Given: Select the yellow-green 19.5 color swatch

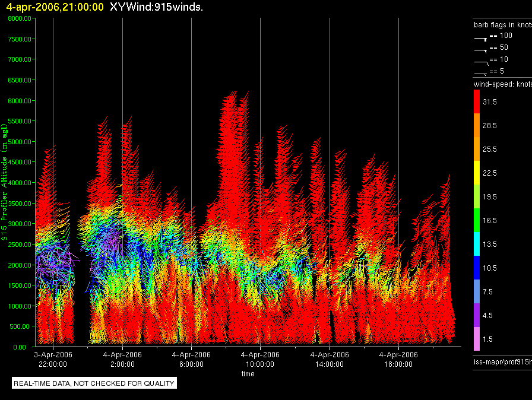Looking at the screenshot, I should point(477,196).
